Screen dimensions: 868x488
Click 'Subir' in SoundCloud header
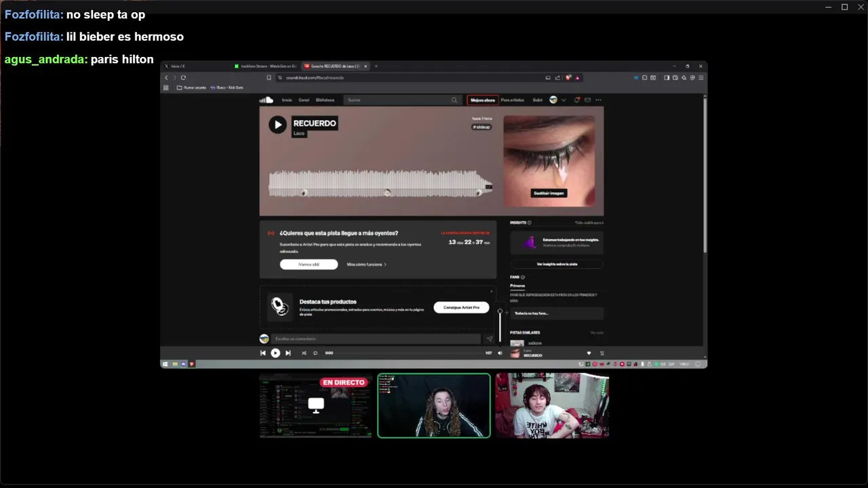pyautogui.click(x=538, y=100)
